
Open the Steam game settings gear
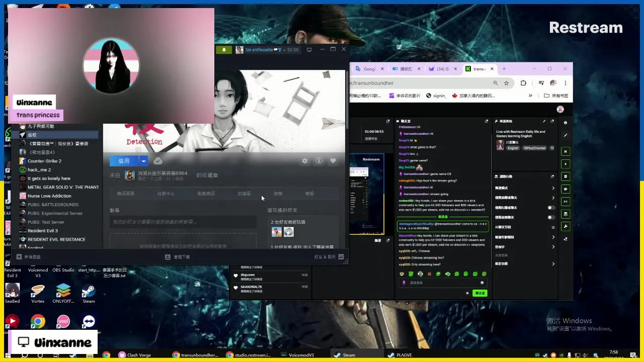coord(305,161)
